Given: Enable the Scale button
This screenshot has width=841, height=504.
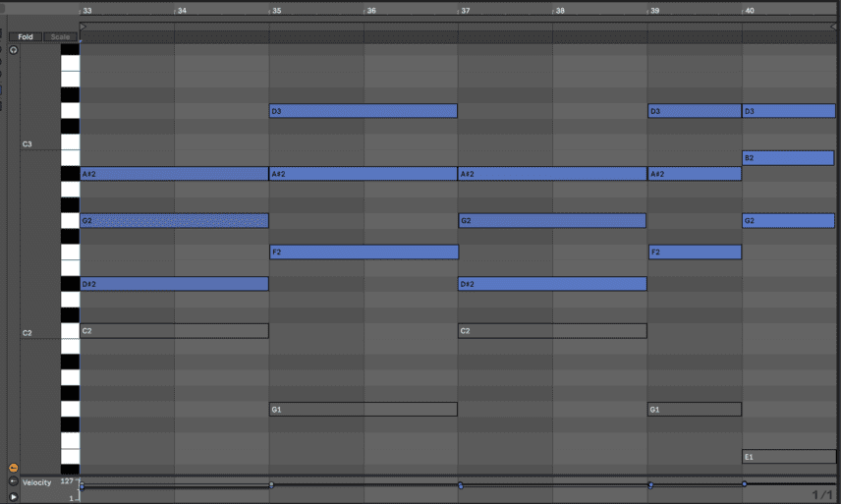Looking at the screenshot, I should (x=60, y=36).
